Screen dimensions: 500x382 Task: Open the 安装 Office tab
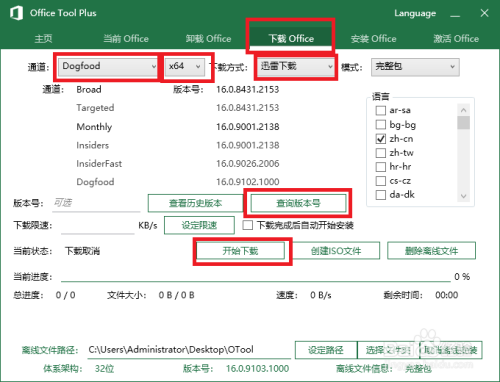point(373,39)
